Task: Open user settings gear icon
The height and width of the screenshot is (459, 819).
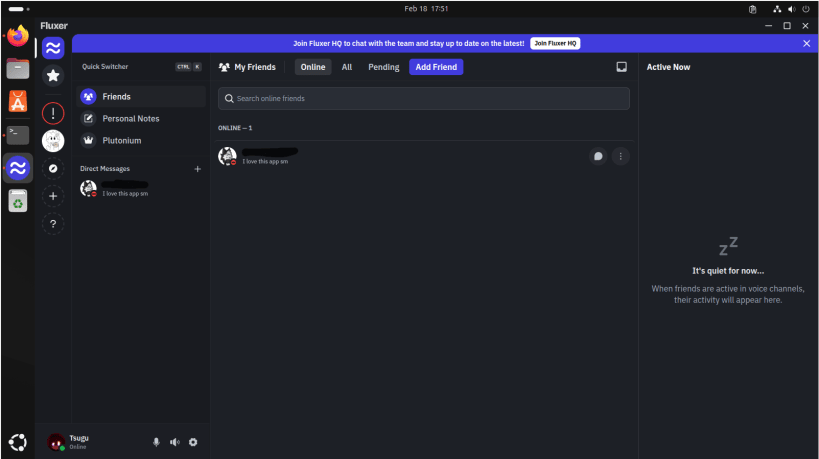Action: click(193, 442)
